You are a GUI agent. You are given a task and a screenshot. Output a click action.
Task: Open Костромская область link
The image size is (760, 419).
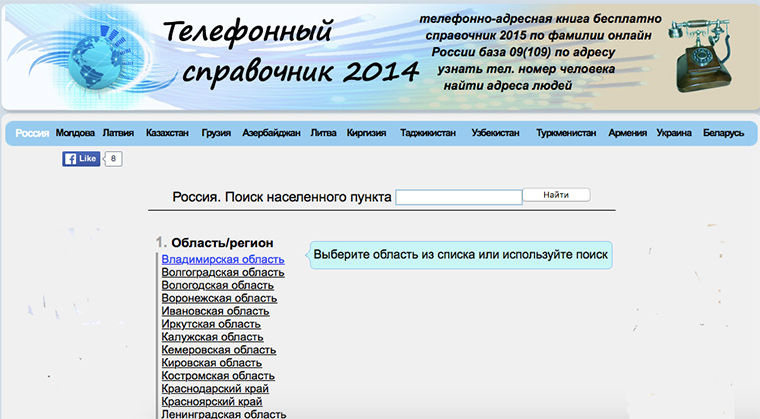pyautogui.click(x=218, y=376)
